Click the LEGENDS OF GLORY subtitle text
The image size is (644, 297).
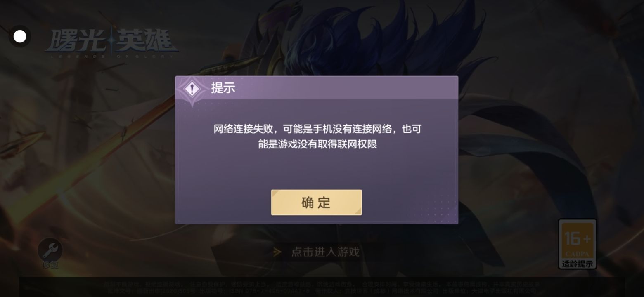tap(111, 56)
